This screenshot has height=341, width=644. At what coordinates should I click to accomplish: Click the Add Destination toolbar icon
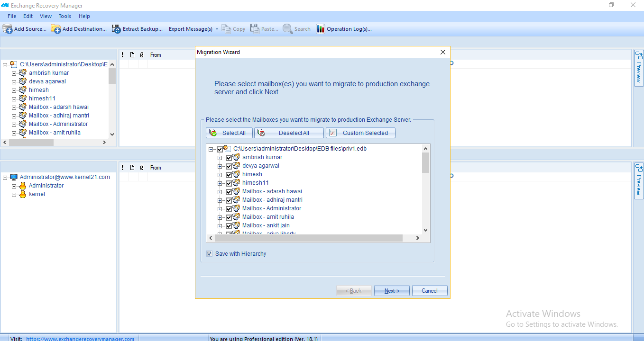(x=56, y=29)
